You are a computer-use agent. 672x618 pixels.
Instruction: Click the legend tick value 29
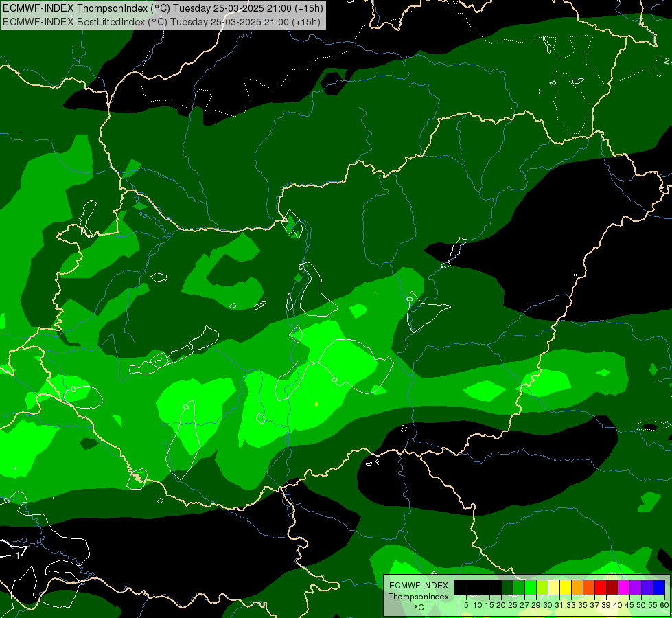click(536, 605)
